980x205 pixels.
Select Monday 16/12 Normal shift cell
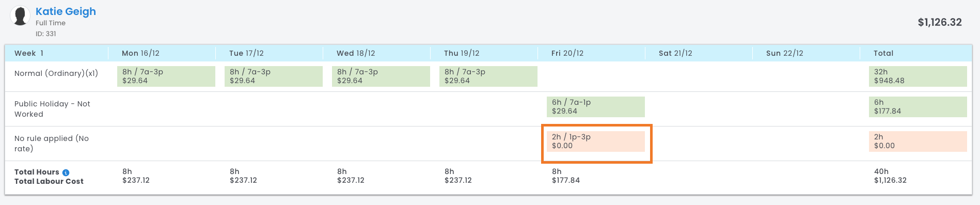point(166,76)
